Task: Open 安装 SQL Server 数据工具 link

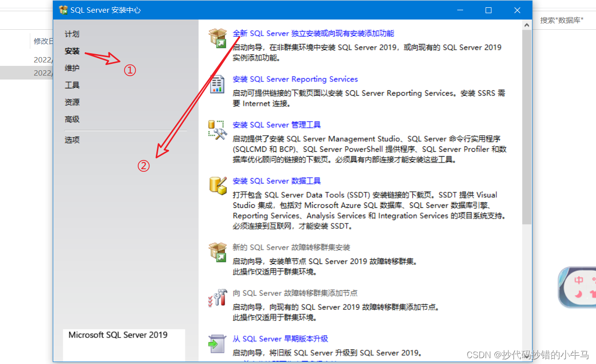Action: [x=277, y=181]
